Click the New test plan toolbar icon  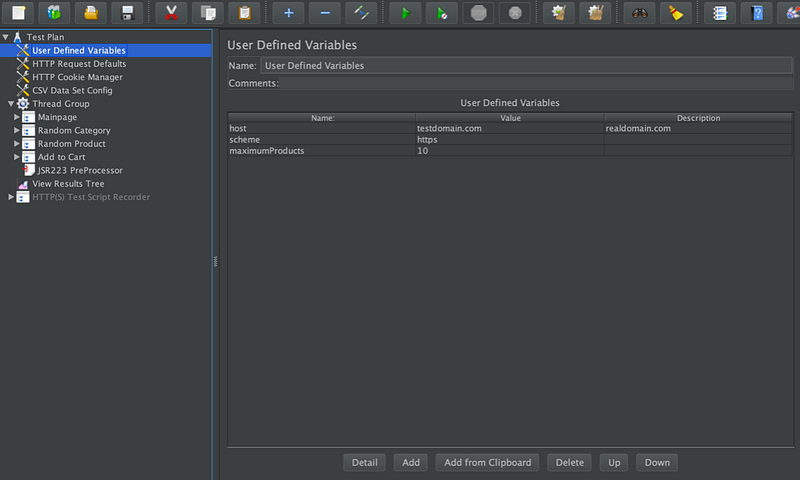17,13
